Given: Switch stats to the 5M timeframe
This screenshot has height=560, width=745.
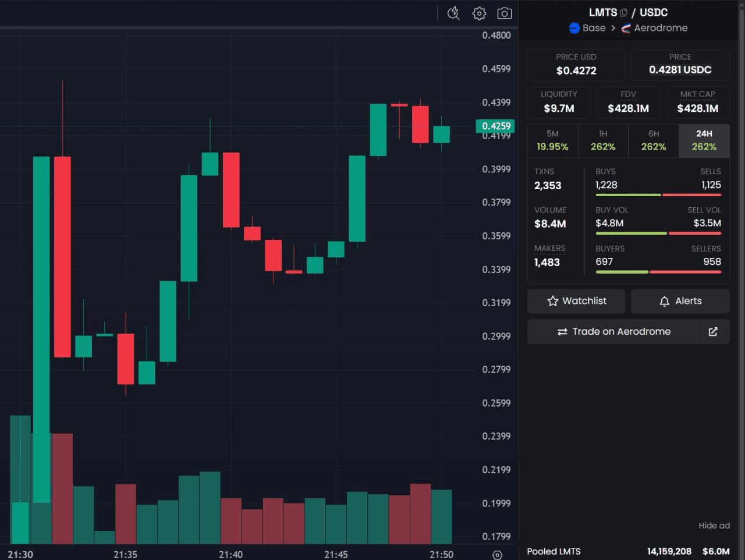Looking at the screenshot, I should coord(552,141).
